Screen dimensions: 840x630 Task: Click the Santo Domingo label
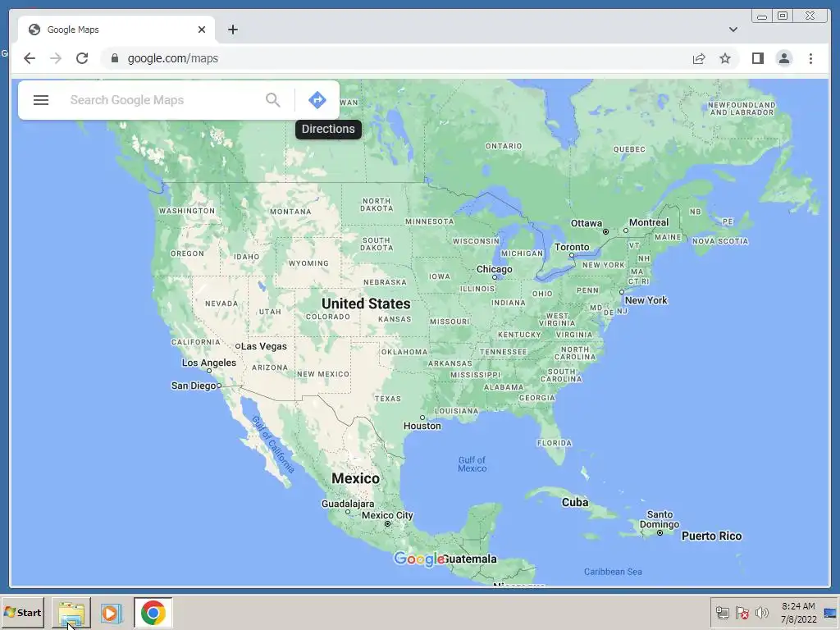click(x=660, y=519)
